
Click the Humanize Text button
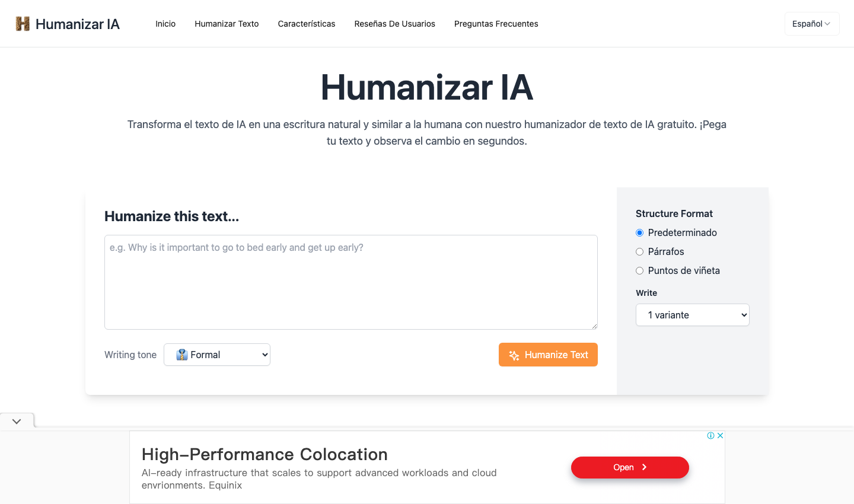click(548, 355)
